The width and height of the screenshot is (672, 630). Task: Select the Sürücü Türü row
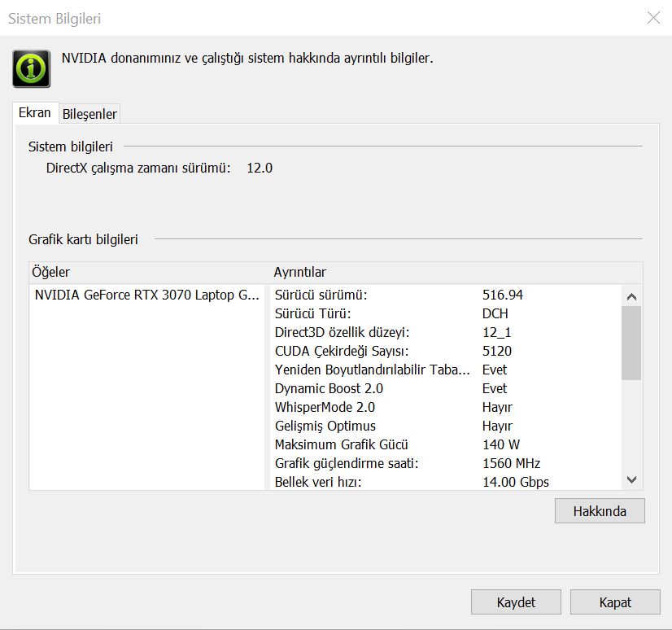tap(446, 314)
